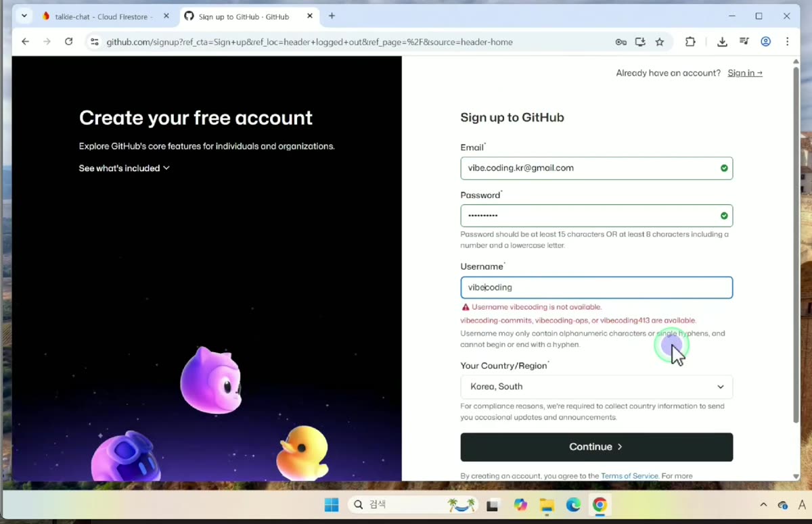812x524 pixels.
Task: Open Task View on the taskbar
Action: coord(493,505)
